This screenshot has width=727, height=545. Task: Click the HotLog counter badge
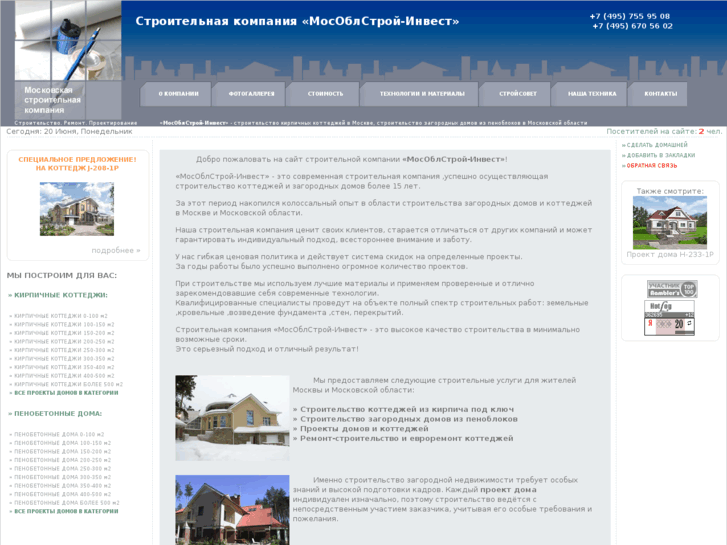669,308
